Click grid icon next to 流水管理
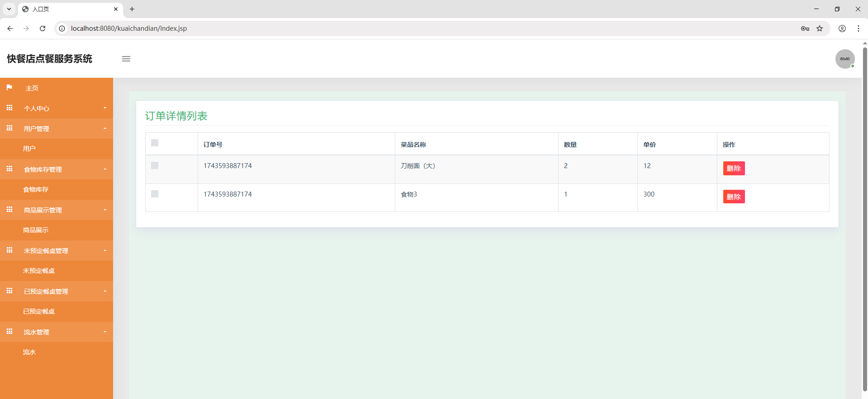The height and width of the screenshot is (399, 868). point(9,332)
